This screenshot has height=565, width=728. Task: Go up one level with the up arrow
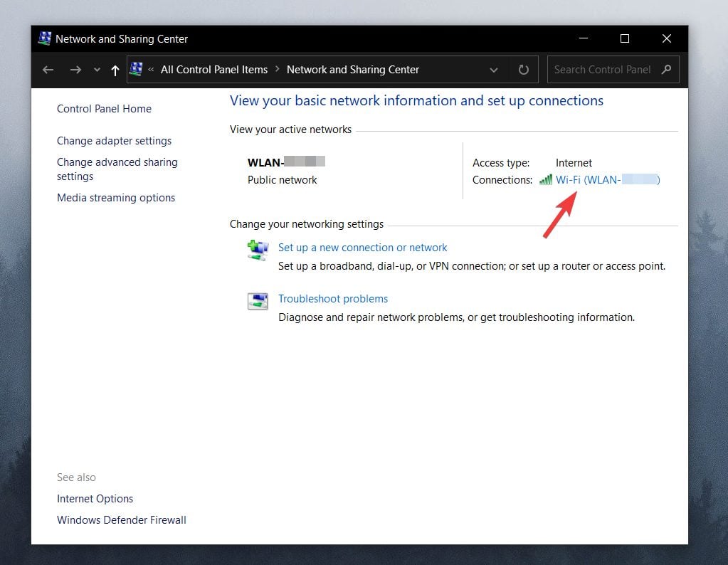click(x=115, y=70)
